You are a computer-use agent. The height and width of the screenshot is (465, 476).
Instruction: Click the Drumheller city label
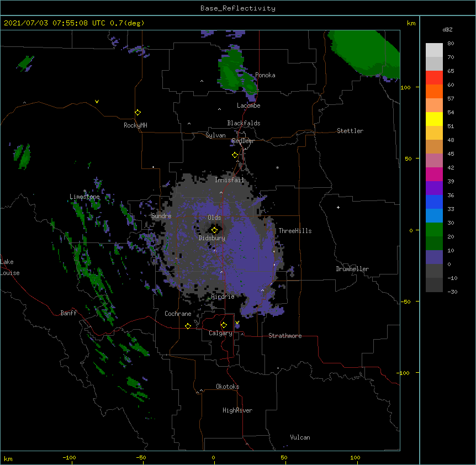[352, 269]
